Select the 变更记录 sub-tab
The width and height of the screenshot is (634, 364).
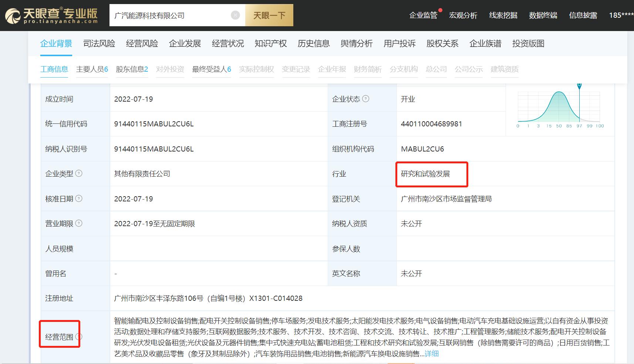pyautogui.click(x=296, y=69)
